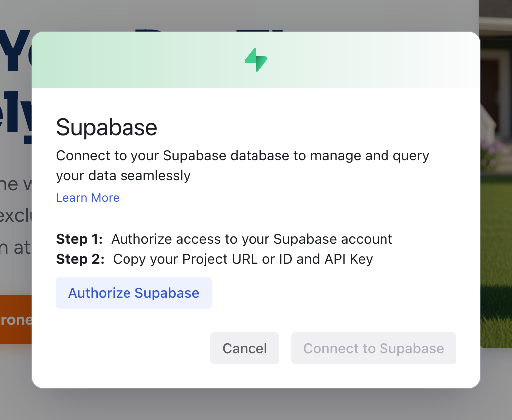The height and width of the screenshot is (420, 512).
Task: Click the gray paragraph text behind the dialog
Action: click(x=15, y=216)
